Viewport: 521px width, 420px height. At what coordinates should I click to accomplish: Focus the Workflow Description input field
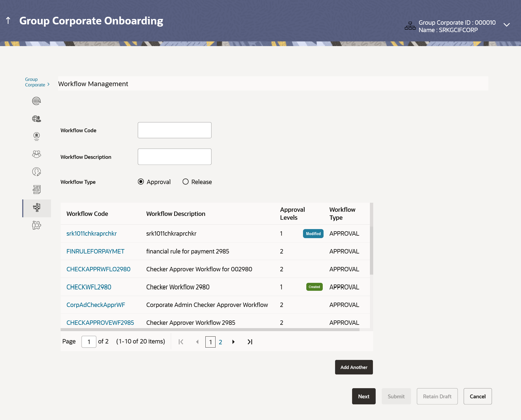coord(174,157)
